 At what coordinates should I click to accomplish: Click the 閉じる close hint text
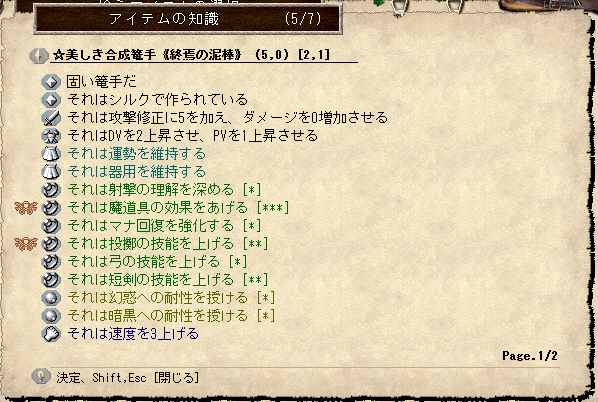[177, 378]
